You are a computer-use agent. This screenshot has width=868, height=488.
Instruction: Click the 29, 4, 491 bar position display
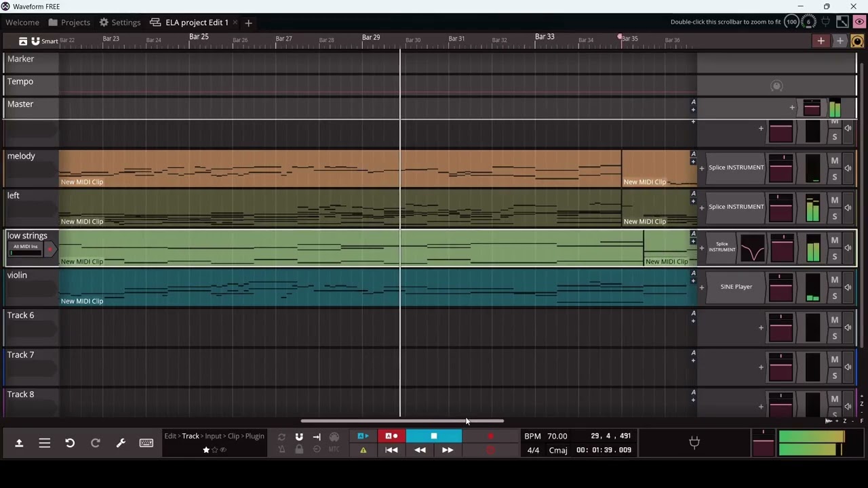[x=610, y=436]
